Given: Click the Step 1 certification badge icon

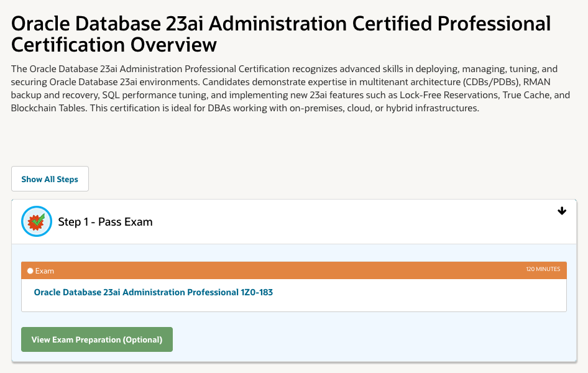Looking at the screenshot, I should tap(37, 221).
